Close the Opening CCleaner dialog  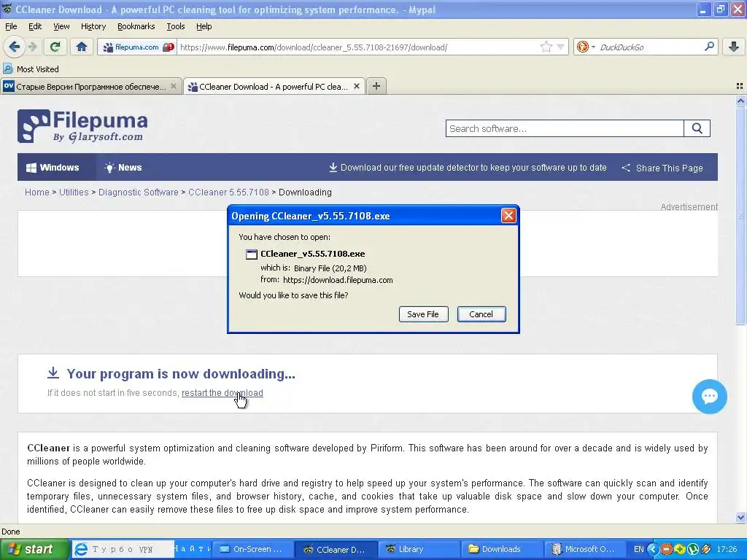pyautogui.click(x=508, y=216)
